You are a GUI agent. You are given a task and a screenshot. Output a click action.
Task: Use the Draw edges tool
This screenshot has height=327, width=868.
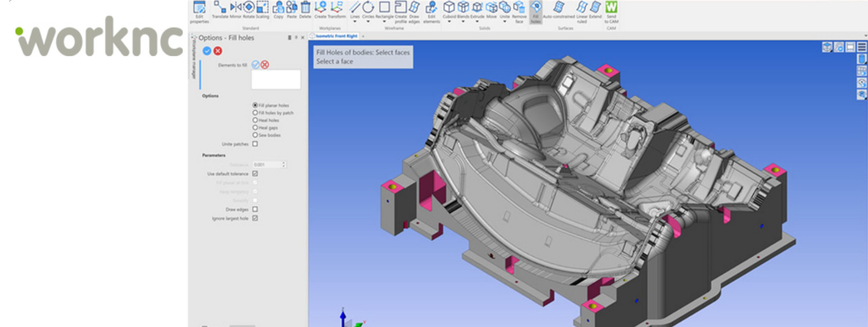point(414,12)
